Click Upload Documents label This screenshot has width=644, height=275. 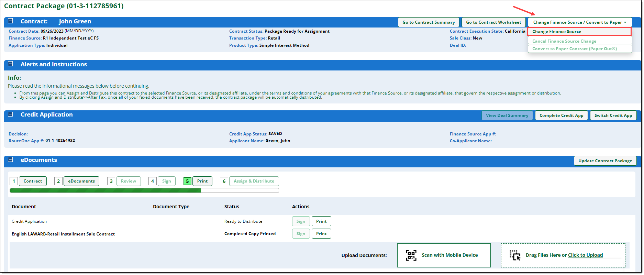click(x=364, y=255)
